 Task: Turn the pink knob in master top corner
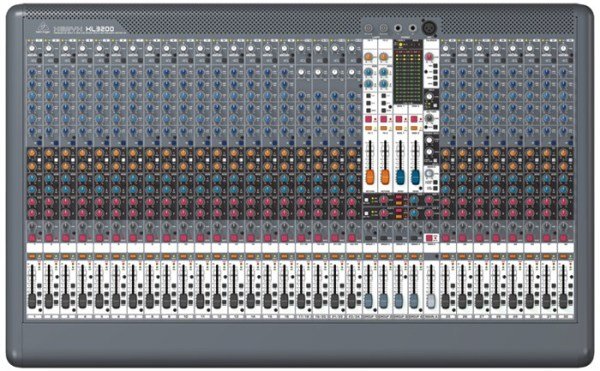pyautogui.click(x=430, y=57)
